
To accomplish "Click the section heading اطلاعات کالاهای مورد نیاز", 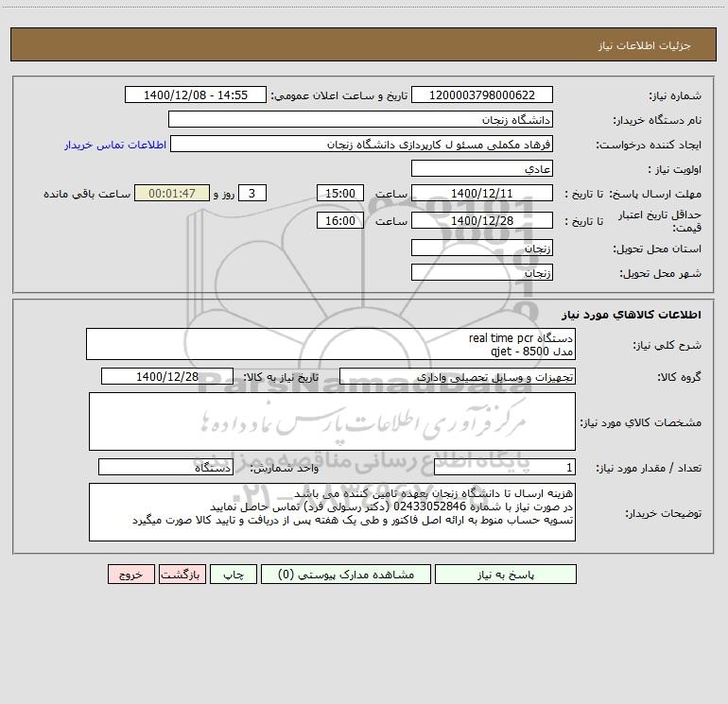I will click(x=632, y=315).
